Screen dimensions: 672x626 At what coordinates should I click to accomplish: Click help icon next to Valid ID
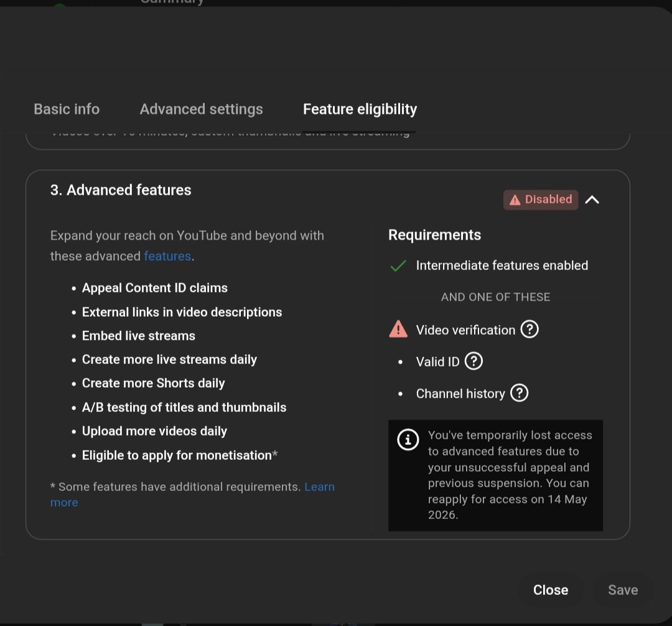click(x=474, y=361)
